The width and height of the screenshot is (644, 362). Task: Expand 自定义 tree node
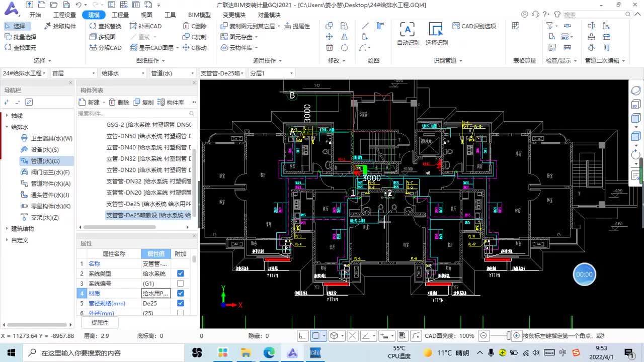[7, 240]
